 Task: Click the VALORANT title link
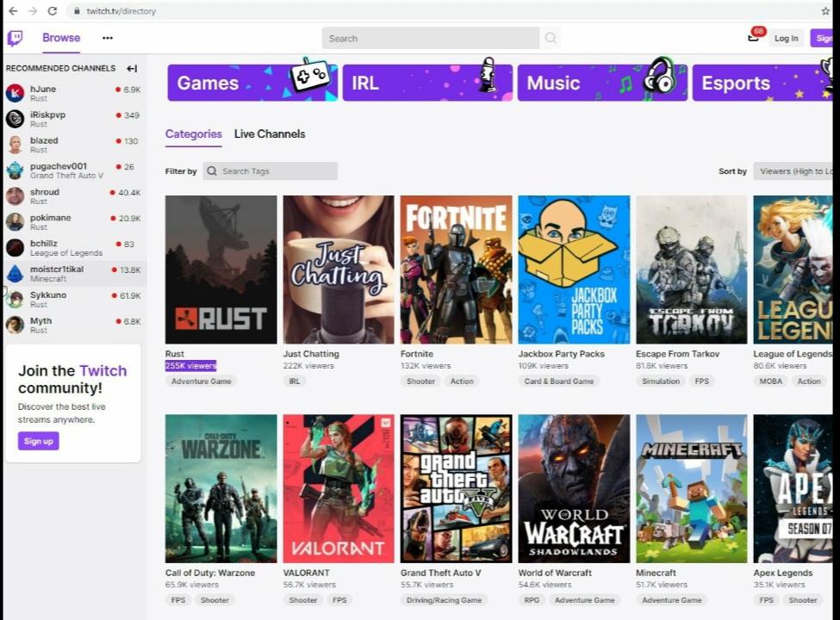[306, 573]
